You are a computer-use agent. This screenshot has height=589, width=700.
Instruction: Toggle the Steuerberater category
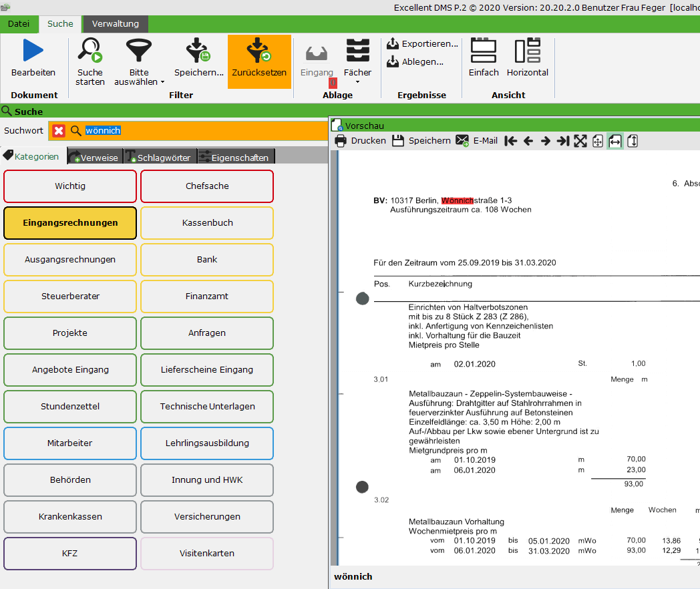(x=70, y=297)
